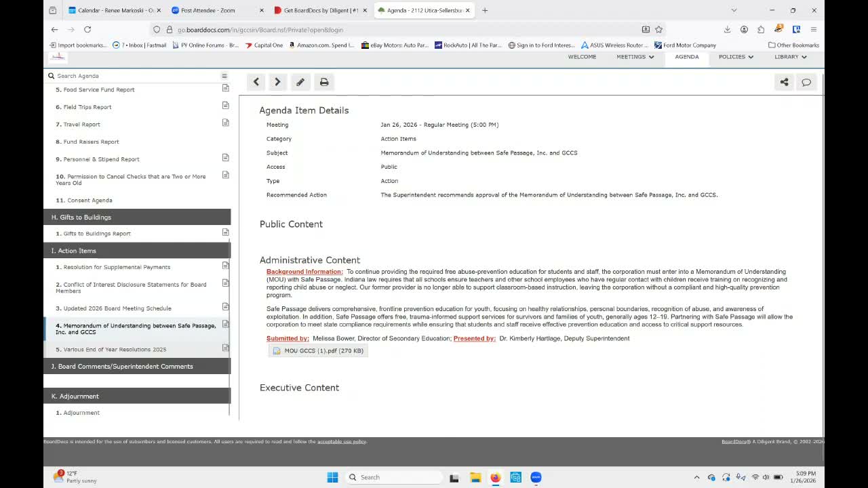This screenshot has height=488, width=868.
Task: Click the pencil edit icon
Action: pyautogui.click(x=300, y=82)
